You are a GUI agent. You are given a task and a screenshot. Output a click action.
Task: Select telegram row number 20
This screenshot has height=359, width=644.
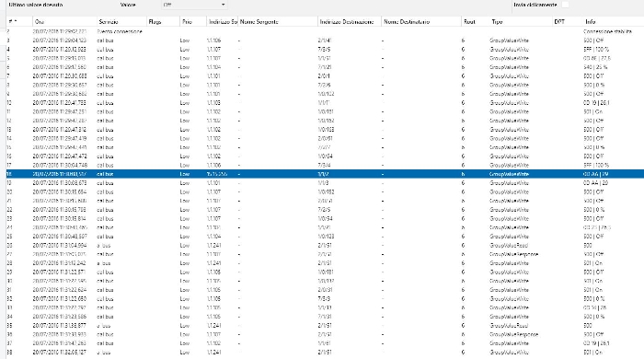click(325, 191)
